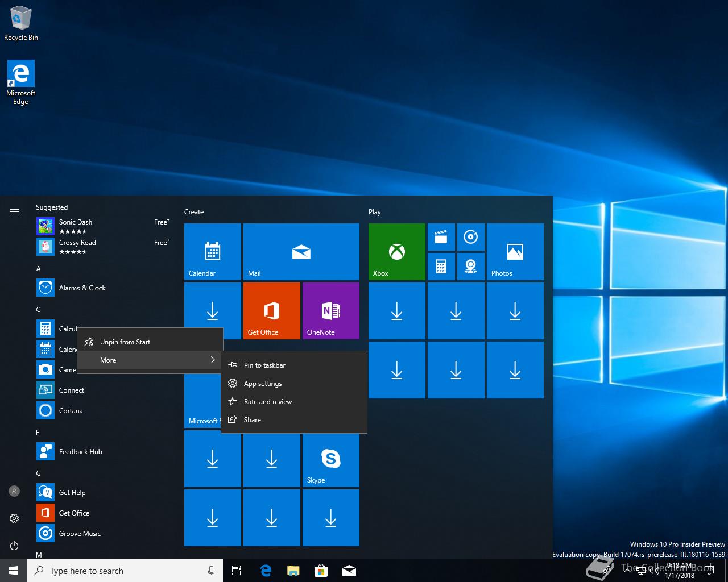This screenshot has width=728, height=582.
Task: Open the Xbox tile
Action: (x=396, y=251)
